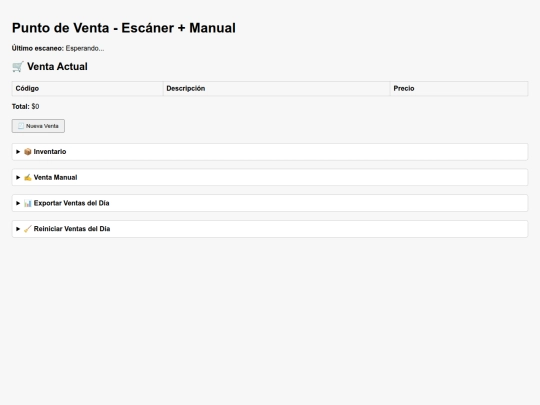Click the bar chart icon beside Exportar

pos(28,203)
